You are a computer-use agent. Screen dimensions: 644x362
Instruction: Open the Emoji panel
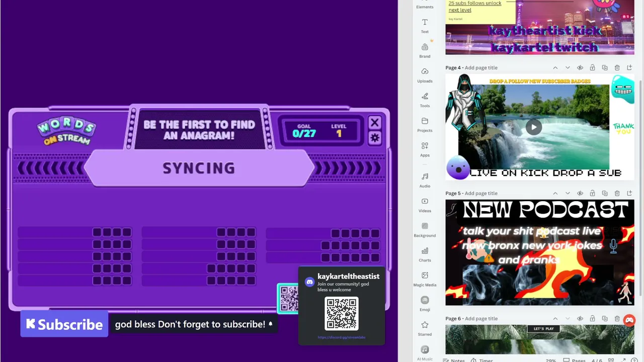click(x=425, y=304)
